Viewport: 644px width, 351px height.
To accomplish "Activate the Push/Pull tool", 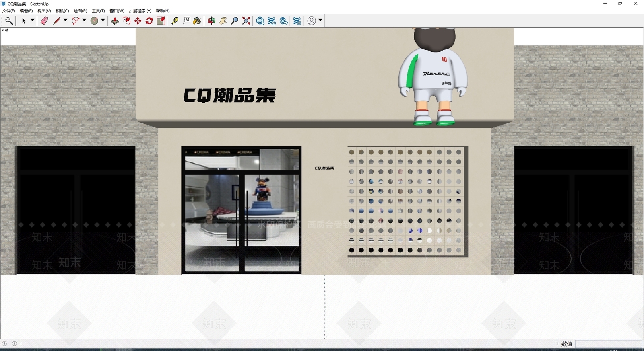I will [115, 21].
